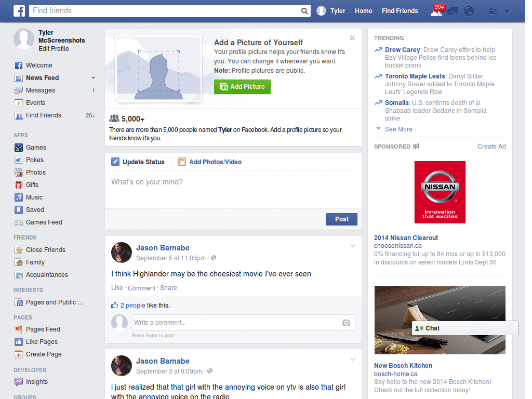Click the News Feed sidebar icon
This screenshot has height=399, width=532.
pyautogui.click(x=19, y=78)
